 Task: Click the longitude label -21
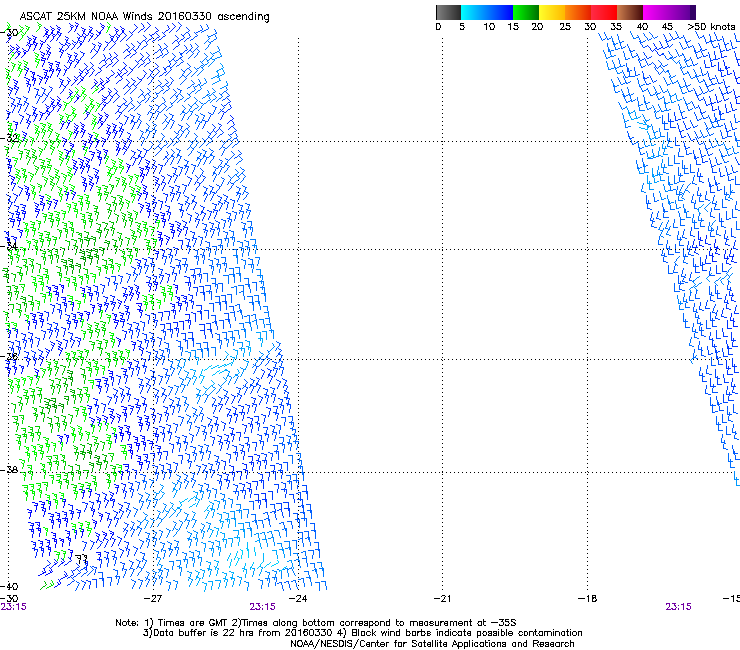[x=442, y=599]
